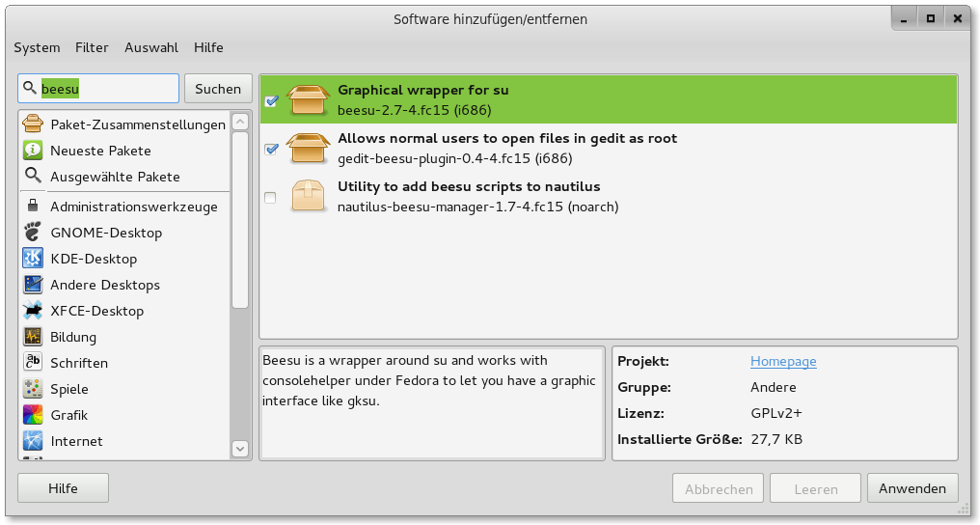Select 'Allows normal users to open files' row
The width and height of the screenshot is (980, 525).
[608, 149]
